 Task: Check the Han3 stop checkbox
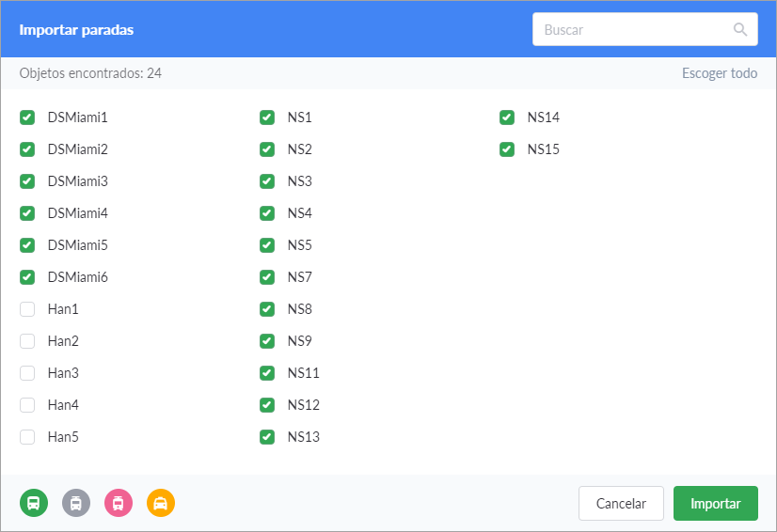pos(27,373)
